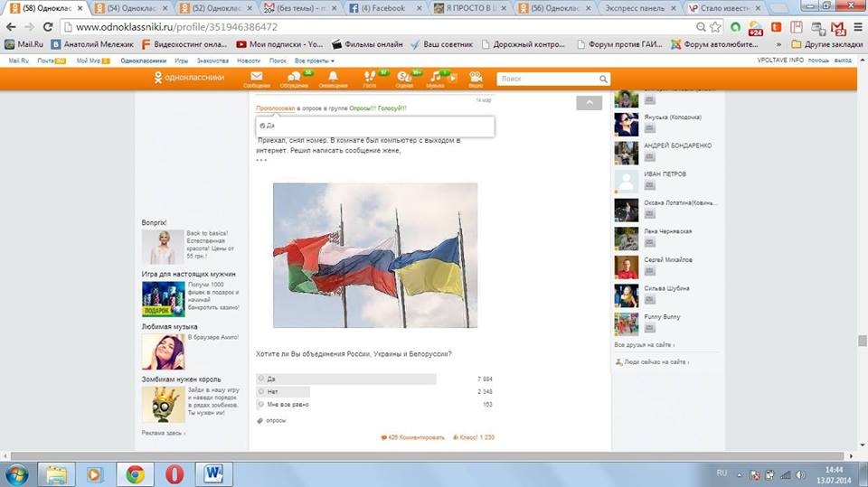This screenshot has height=487, width=868.
Task: Open Обсуждения discussions icon
Action: click(x=293, y=77)
